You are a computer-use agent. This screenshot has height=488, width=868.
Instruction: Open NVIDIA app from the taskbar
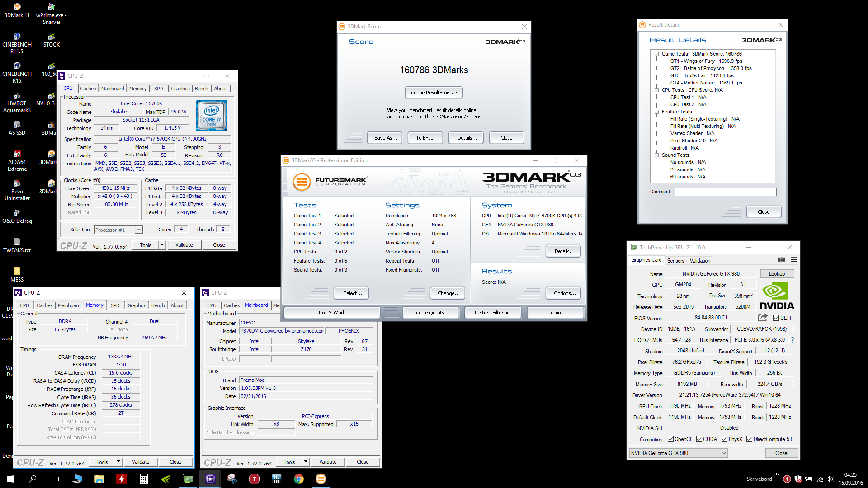pyautogui.click(x=165, y=479)
